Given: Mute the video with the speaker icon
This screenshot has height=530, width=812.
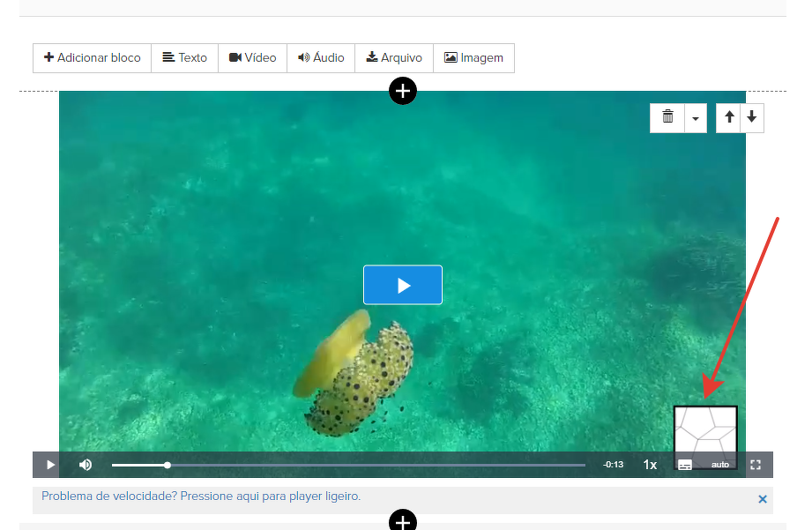Looking at the screenshot, I should [x=86, y=465].
